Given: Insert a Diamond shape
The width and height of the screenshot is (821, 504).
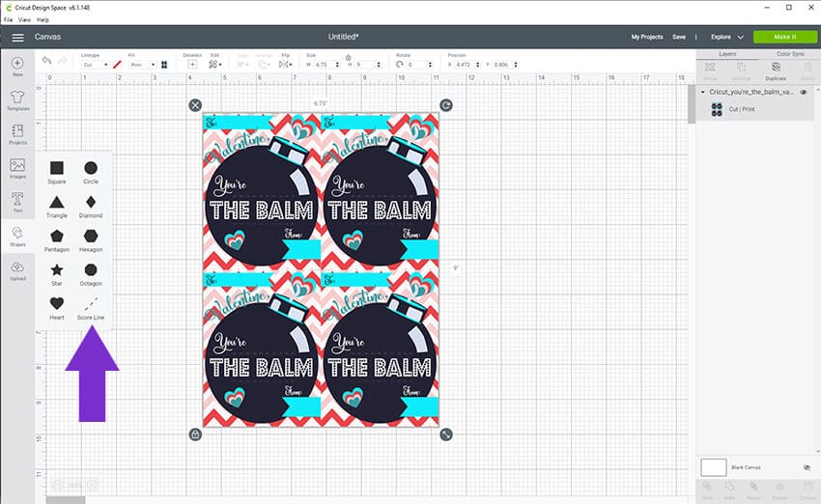Looking at the screenshot, I should pyautogui.click(x=91, y=207).
